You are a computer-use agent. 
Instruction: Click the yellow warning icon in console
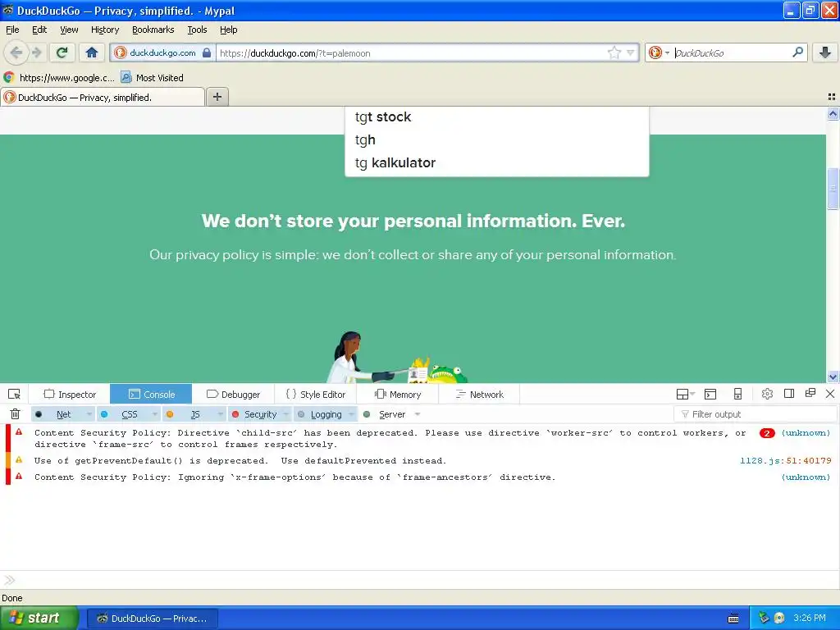(19, 459)
